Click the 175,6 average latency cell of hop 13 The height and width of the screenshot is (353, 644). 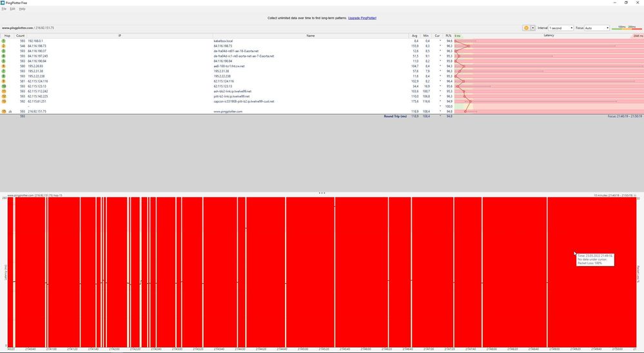(x=415, y=101)
